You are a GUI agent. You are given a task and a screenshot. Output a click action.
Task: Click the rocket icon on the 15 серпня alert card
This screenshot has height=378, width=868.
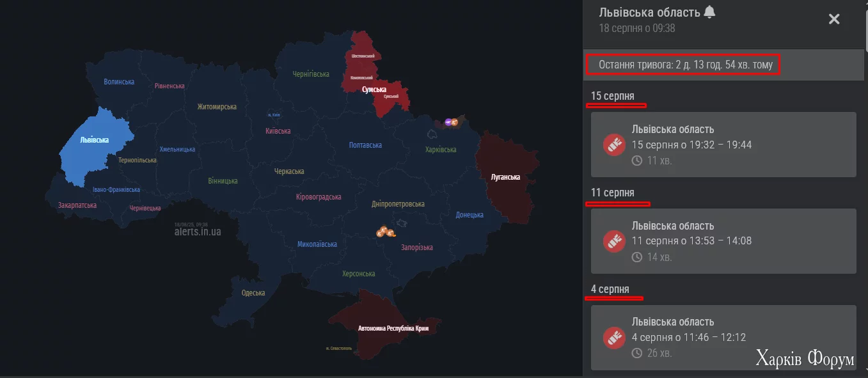point(614,145)
